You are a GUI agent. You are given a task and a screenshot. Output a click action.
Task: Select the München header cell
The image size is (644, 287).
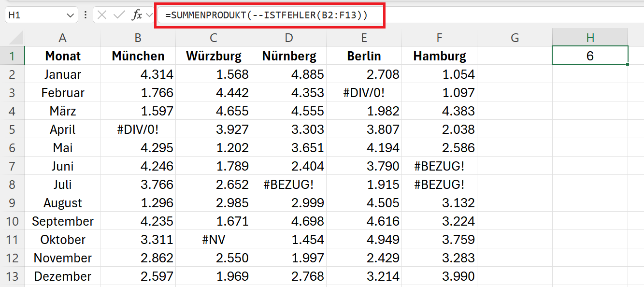click(138, 56)
